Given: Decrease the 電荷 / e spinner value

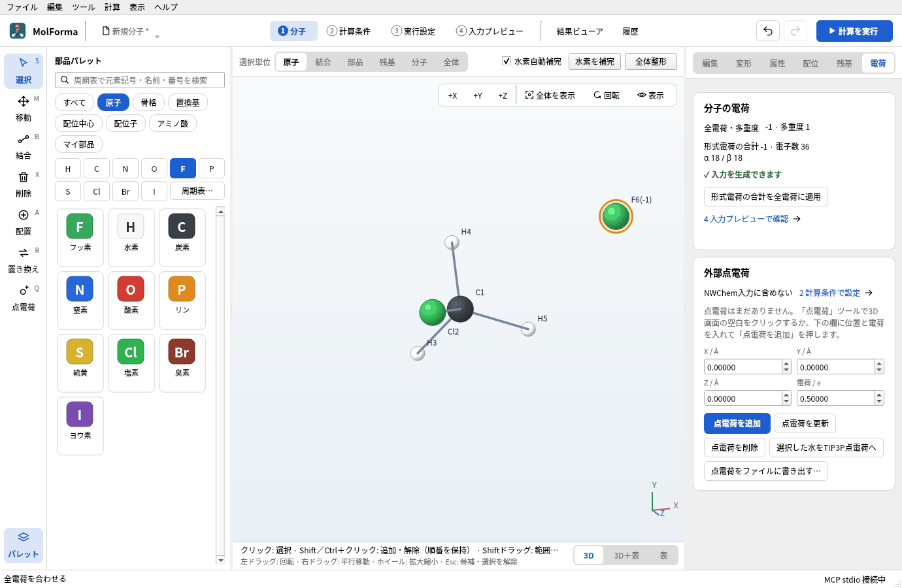Looking at the screenshot, I should click(879, 402).
